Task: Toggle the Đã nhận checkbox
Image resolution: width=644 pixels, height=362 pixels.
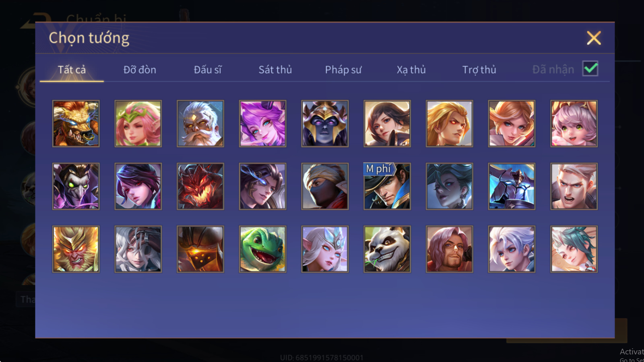Action: (590, 69)
